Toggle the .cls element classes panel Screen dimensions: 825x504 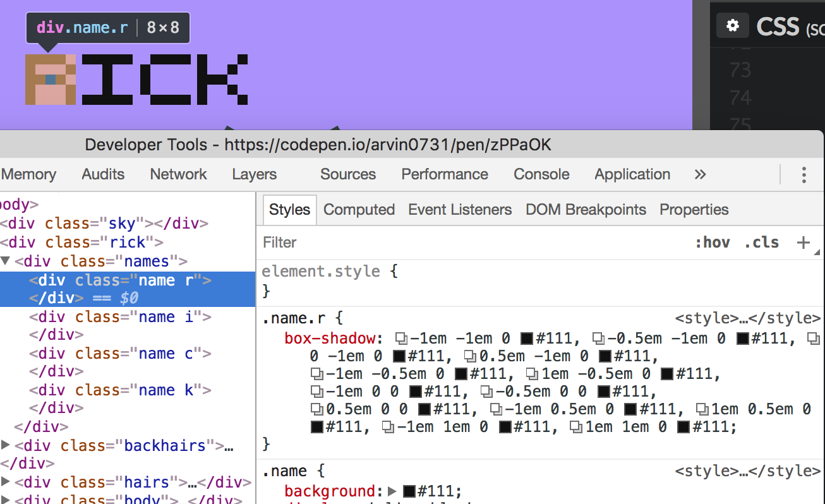pyautogui.click(x=762, y=243)
